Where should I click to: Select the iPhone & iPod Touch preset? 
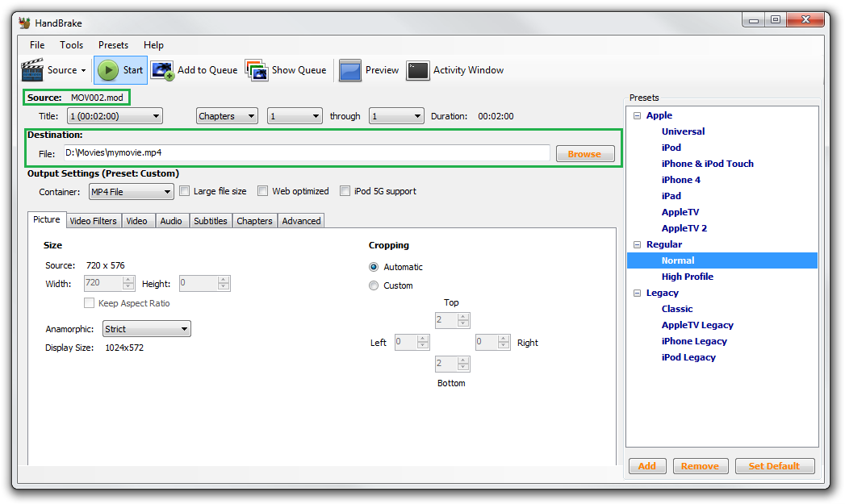click(708, 164)
